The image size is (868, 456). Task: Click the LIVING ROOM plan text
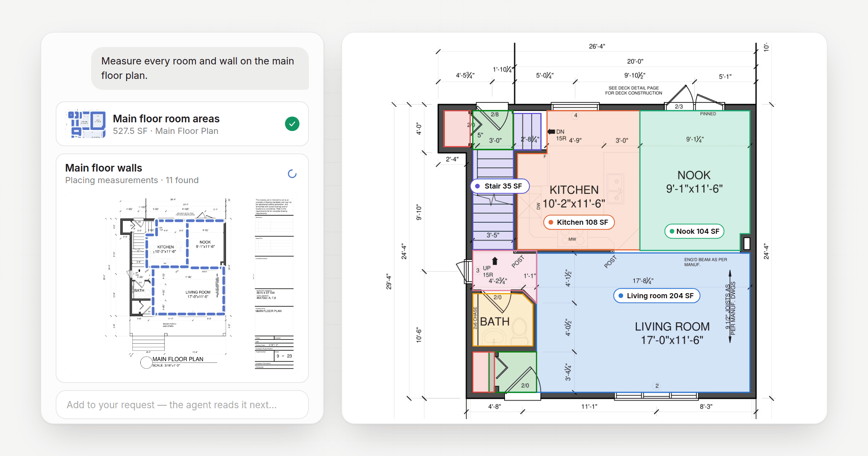[672, 326]
